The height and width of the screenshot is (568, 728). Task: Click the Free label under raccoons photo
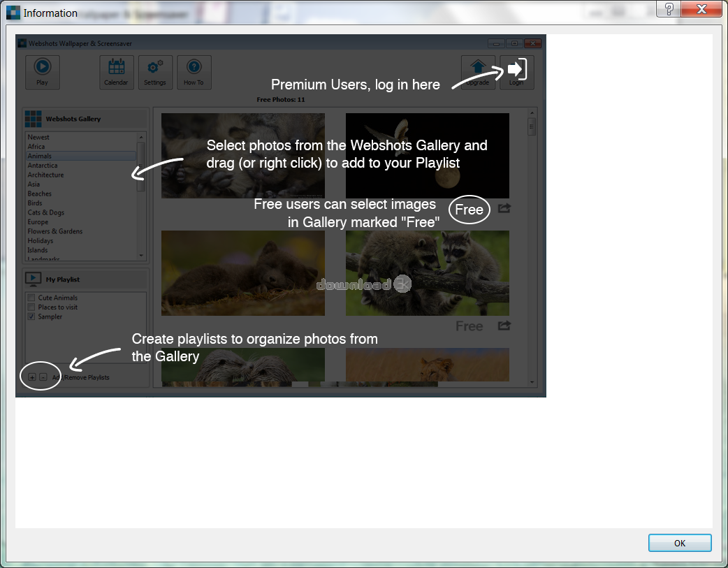point(469,326)
